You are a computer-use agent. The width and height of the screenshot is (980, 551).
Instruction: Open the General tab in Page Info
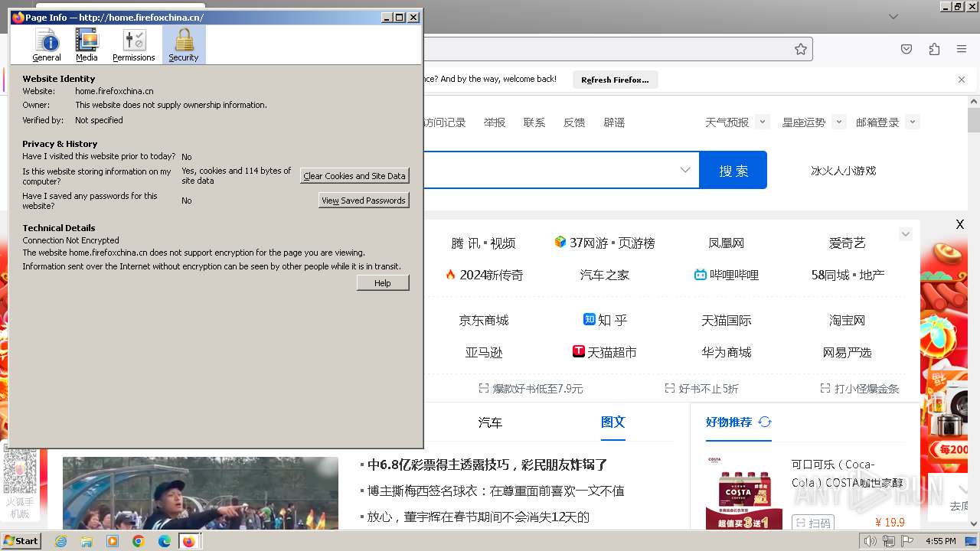tap(47, 44)
